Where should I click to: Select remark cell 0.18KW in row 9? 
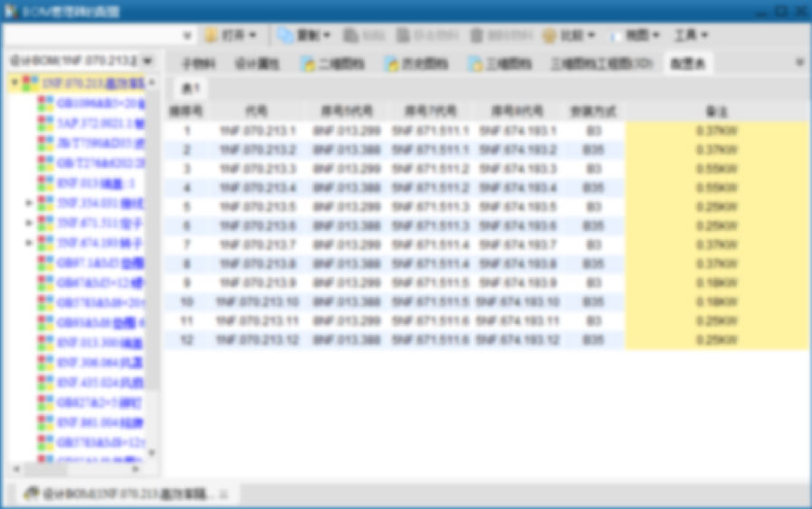717,283
